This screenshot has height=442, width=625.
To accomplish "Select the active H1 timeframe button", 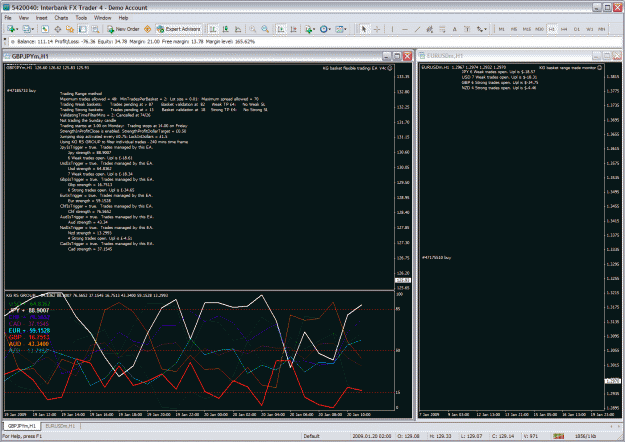I will (x=552, y=29).
